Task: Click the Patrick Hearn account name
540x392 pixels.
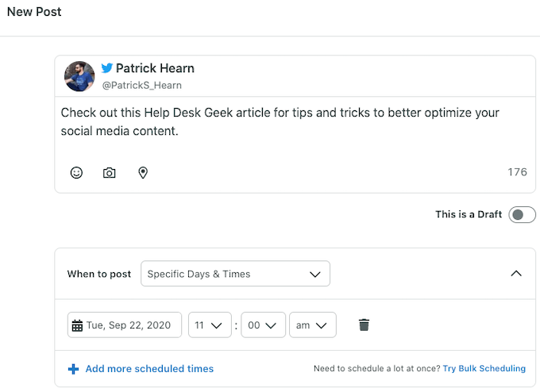Action: click(x=155, y=68)
